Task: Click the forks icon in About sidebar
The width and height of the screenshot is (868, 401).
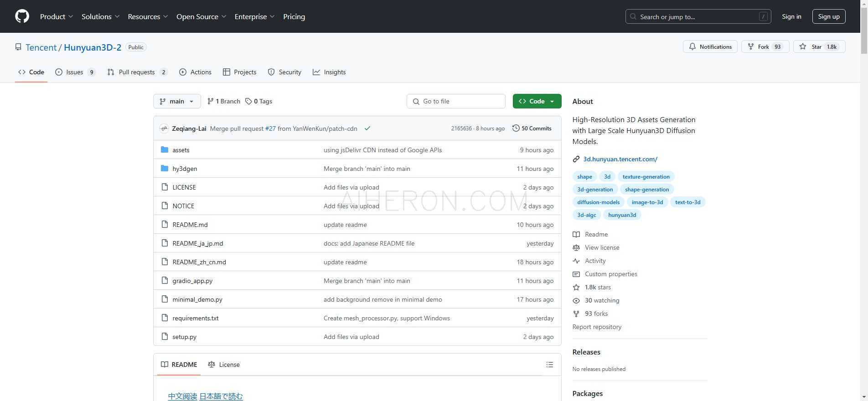Action: (x=576, y=314)
